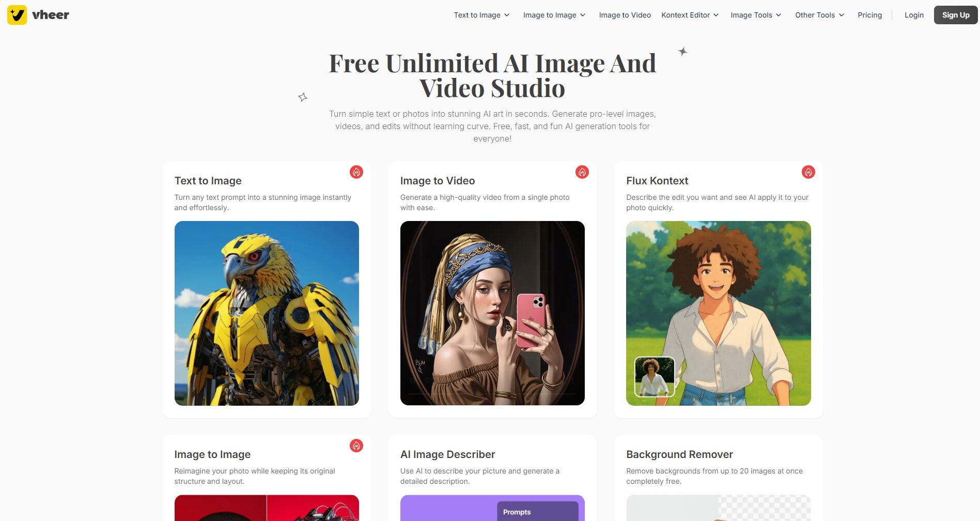Go to the Pricing page
Viewport: 980px width, 521px height.
(x=869, y=15)
